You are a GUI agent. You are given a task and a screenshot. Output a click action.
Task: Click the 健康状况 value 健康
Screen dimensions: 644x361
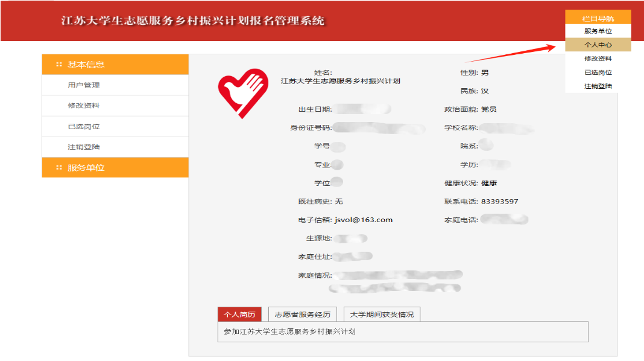pyautogui.click(x=489, y=184)
